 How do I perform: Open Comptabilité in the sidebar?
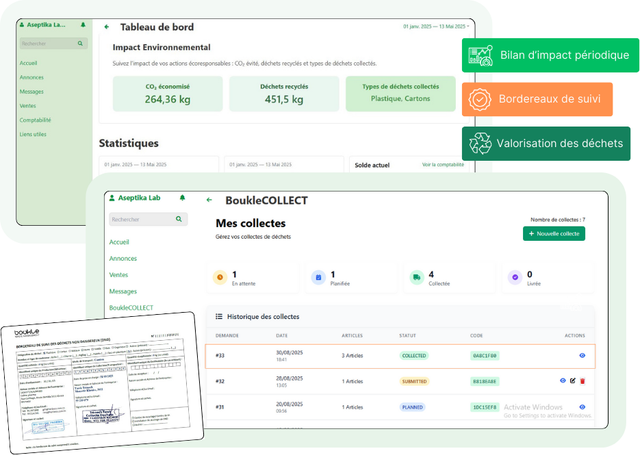(35, 120)
